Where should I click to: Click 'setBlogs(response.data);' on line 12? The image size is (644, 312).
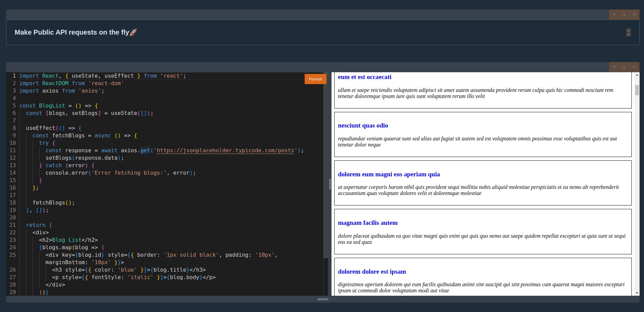[85, 158]
